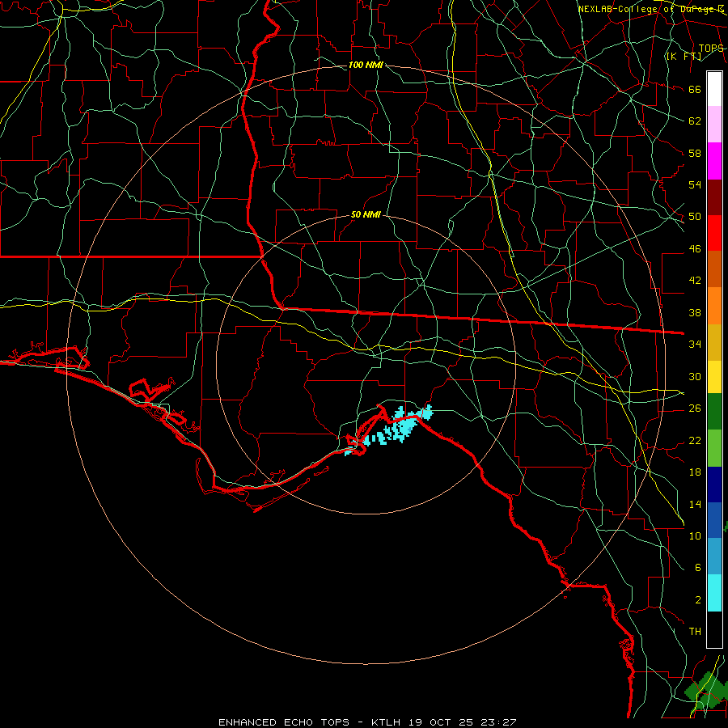Click the legend value 2 label

698,600
